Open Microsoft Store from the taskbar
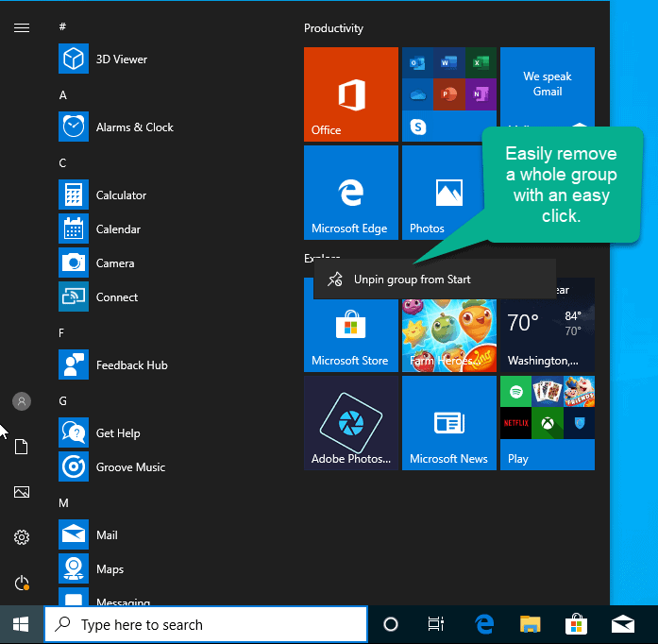 click(x=576, y=624)
